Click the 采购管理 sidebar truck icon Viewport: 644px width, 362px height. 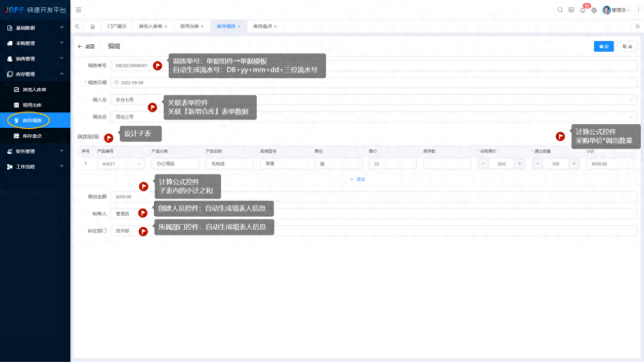[9, 43]
